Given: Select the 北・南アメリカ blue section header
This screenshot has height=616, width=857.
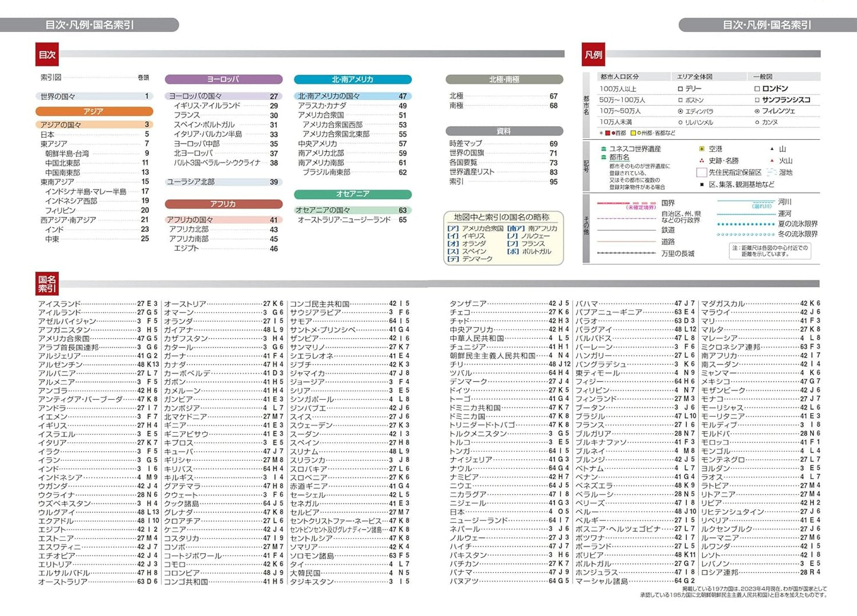Looking at the screenshot, I should point(352,79).
